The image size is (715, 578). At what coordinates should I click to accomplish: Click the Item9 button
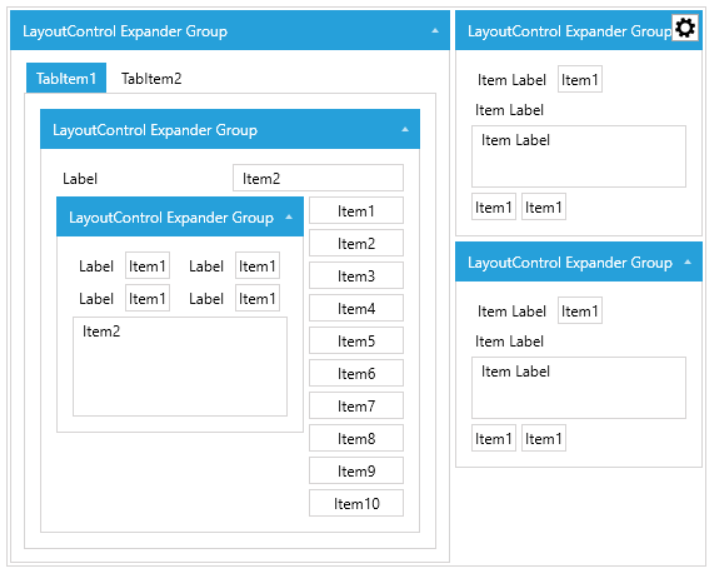click(x=356, y=471)
